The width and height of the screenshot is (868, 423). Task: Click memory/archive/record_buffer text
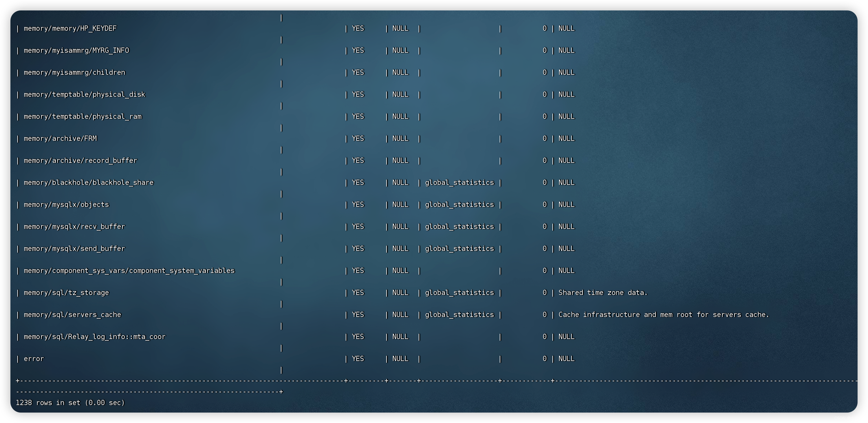click(x=80, y=160)
